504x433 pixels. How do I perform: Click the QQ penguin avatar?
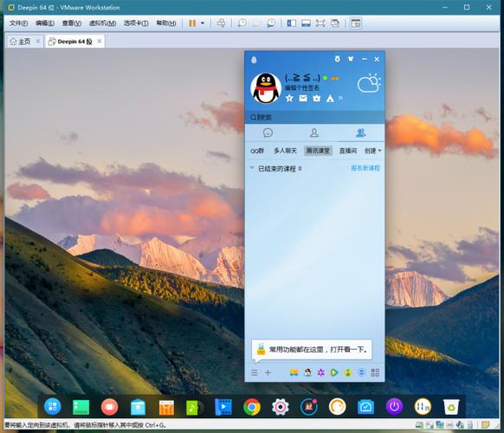coord(266,87)
